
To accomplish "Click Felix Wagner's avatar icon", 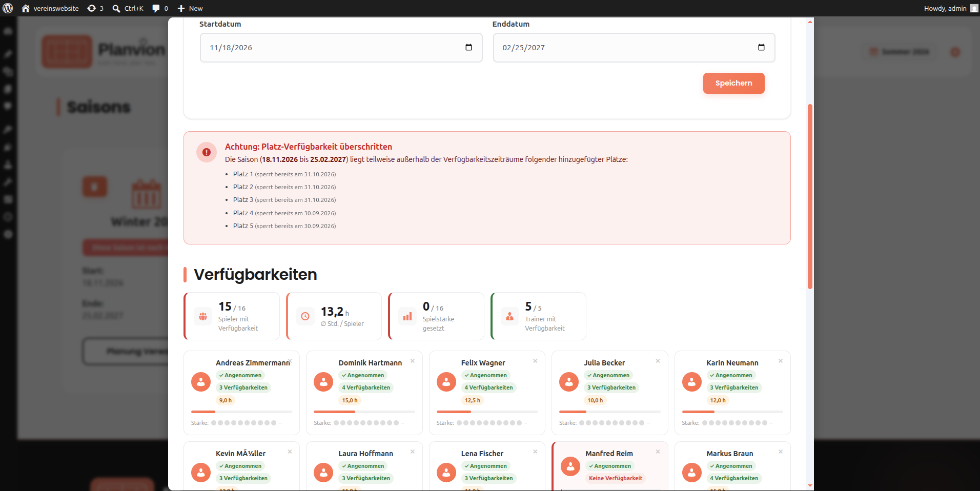I will (446, 382).
